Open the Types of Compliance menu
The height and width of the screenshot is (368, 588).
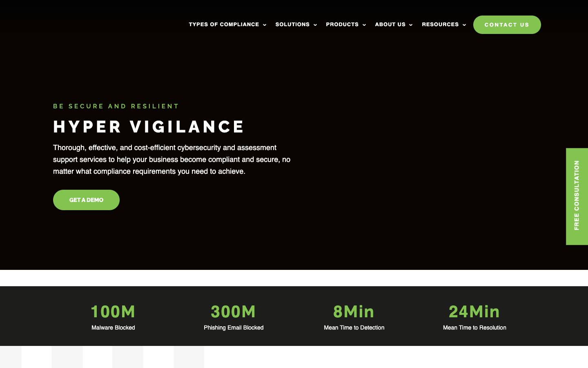(x=224, y=25)
